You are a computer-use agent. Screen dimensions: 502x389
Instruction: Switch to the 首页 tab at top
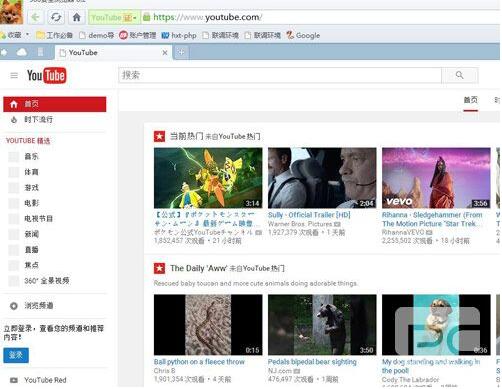(470, 100)
